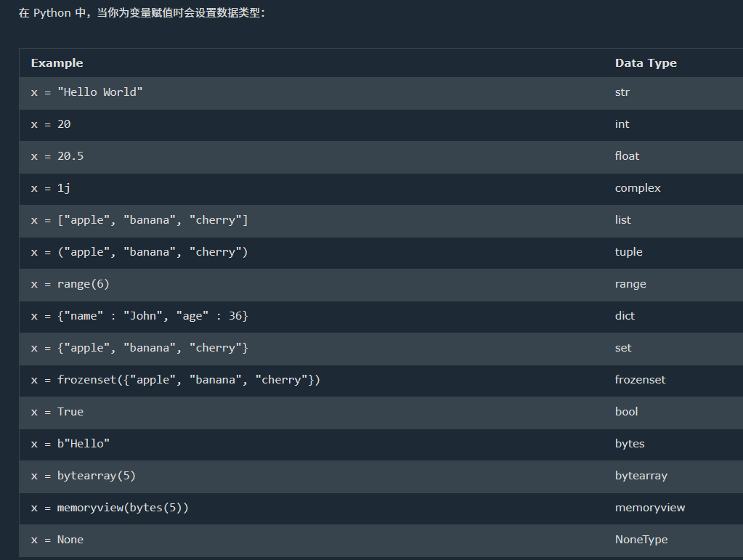Viewport: 743px width, 560px height.
Task: Click the memoryview(bytes(5)) example
Action: [110, 508]
